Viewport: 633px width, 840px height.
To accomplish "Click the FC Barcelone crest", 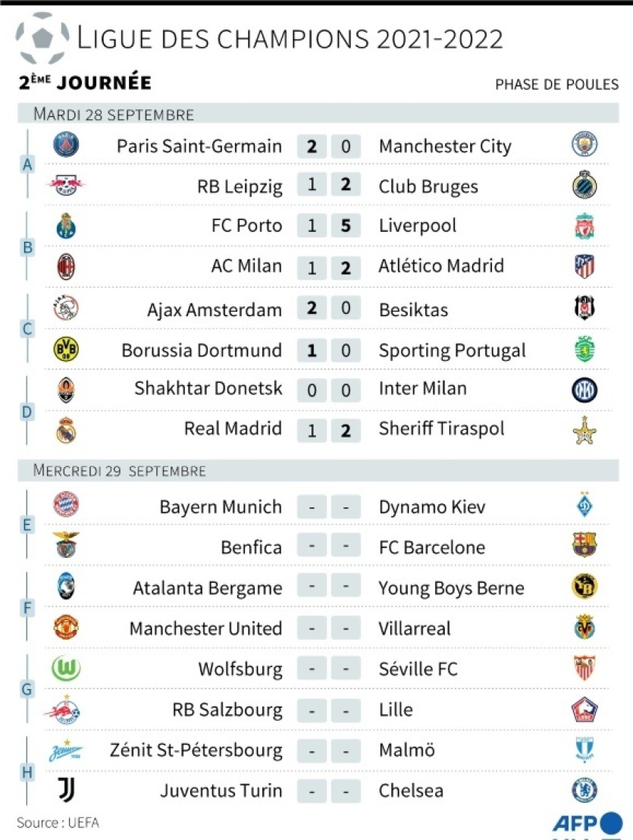I will point(584,546).
